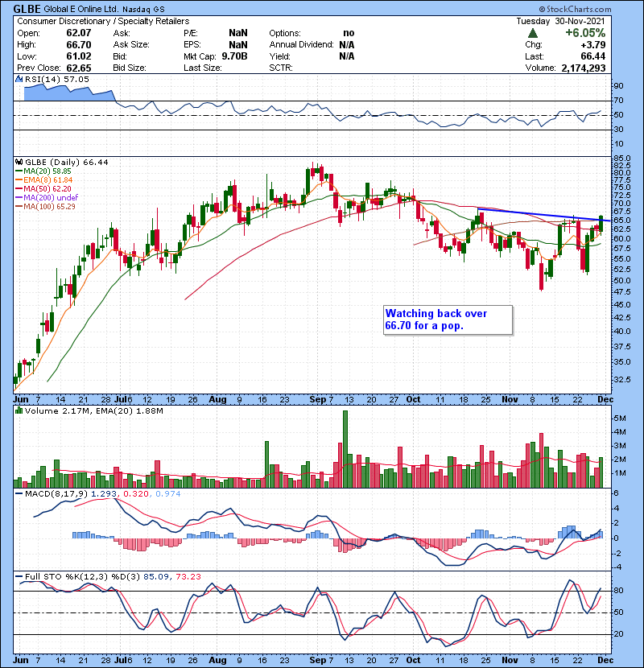Click the Open price value 62.07

click(x=79, y=33)
